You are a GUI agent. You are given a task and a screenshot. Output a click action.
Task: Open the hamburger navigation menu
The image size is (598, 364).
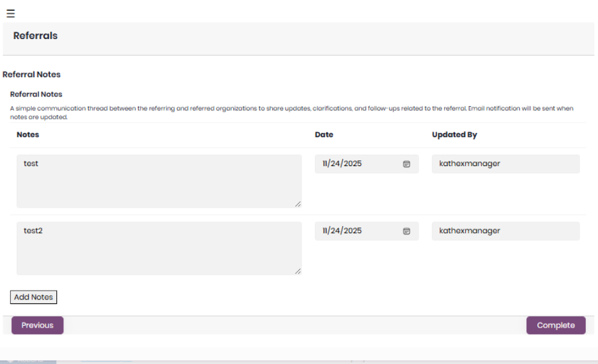pyautogui.click(x=11, y=13)
